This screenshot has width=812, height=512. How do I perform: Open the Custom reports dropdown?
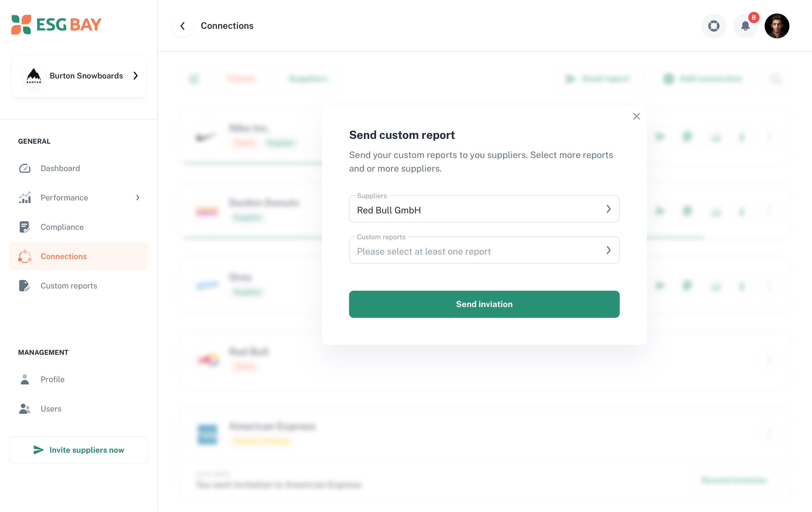[x=484, y=250]
